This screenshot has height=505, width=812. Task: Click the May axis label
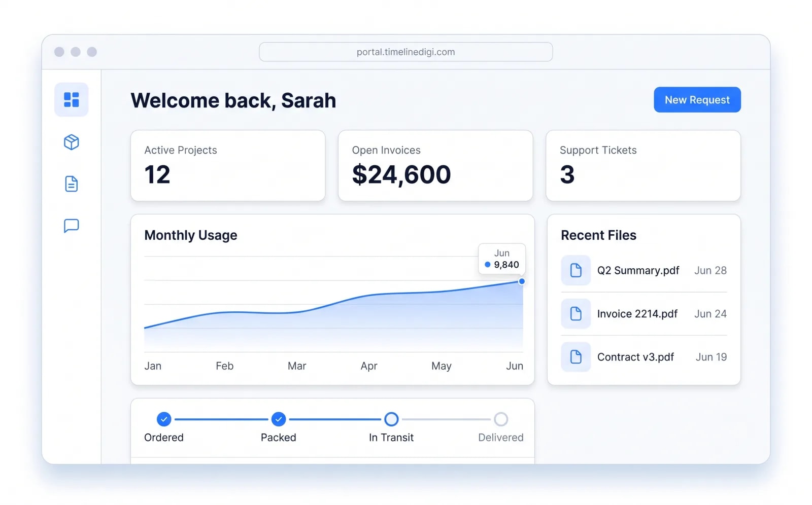coord(442,366)
